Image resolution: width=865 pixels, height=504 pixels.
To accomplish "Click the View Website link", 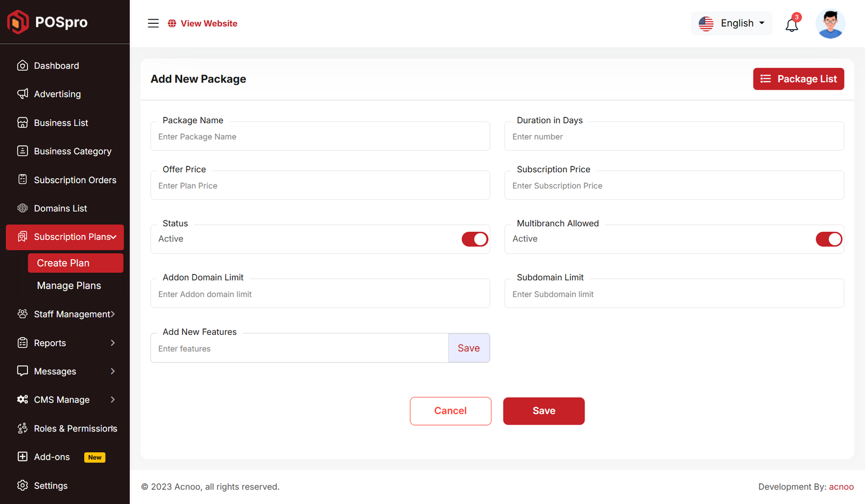I will pyautogui.click(x=203, y=23).
